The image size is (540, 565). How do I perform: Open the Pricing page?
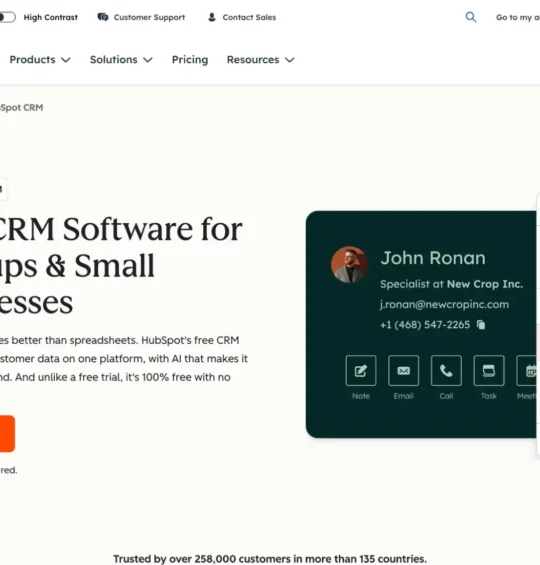click(190, 59)
